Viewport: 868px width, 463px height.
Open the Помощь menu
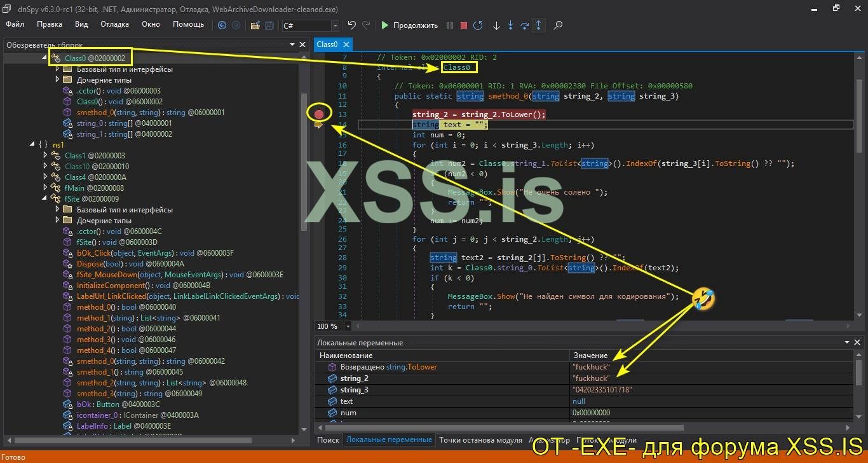(189, 24)
